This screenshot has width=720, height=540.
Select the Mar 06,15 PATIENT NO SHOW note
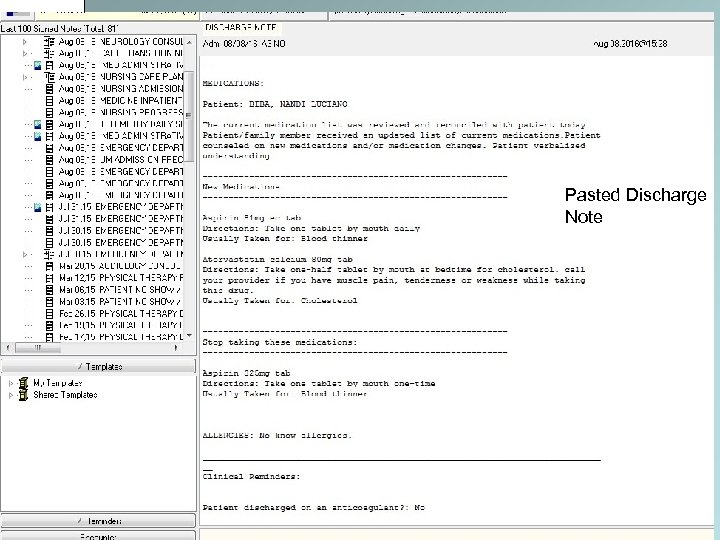tap(121, 290)
